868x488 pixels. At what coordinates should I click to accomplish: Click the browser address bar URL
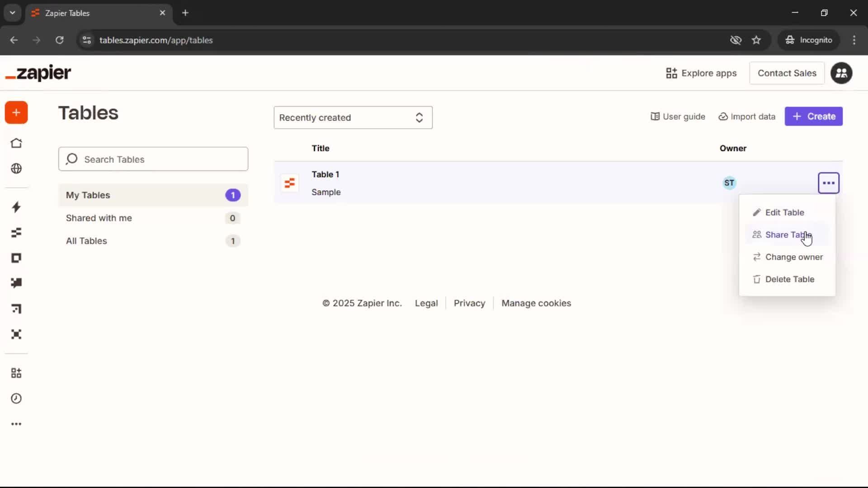(156, 40)
